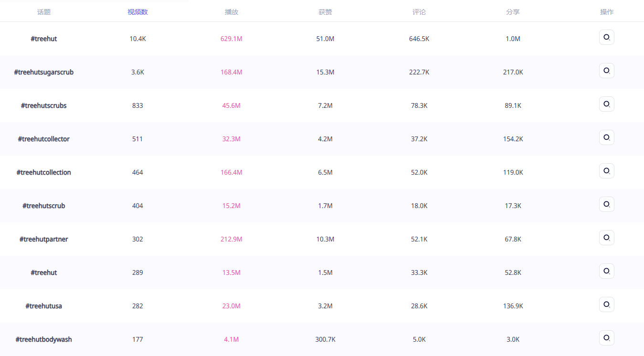The image size is (644, 356).
Task: Click the #treehutcollector hashtag
Action: click(44, 139)
